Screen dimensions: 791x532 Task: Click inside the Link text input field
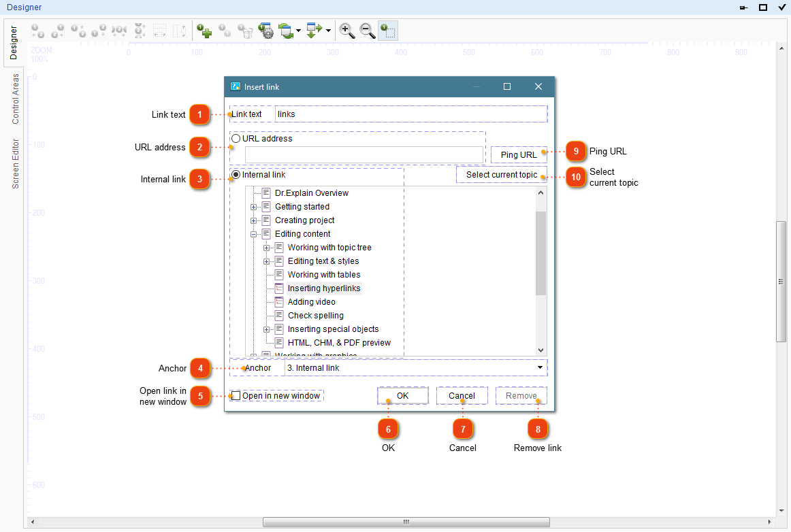408,114
